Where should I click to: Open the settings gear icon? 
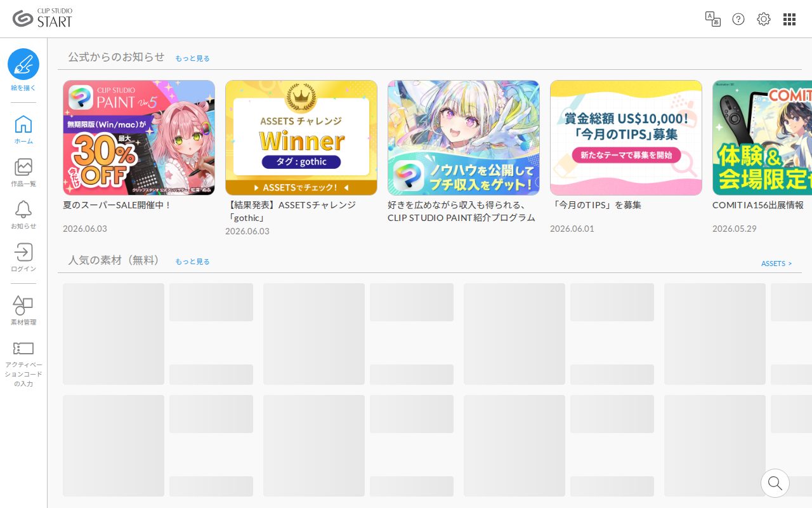tap(764, 19)
